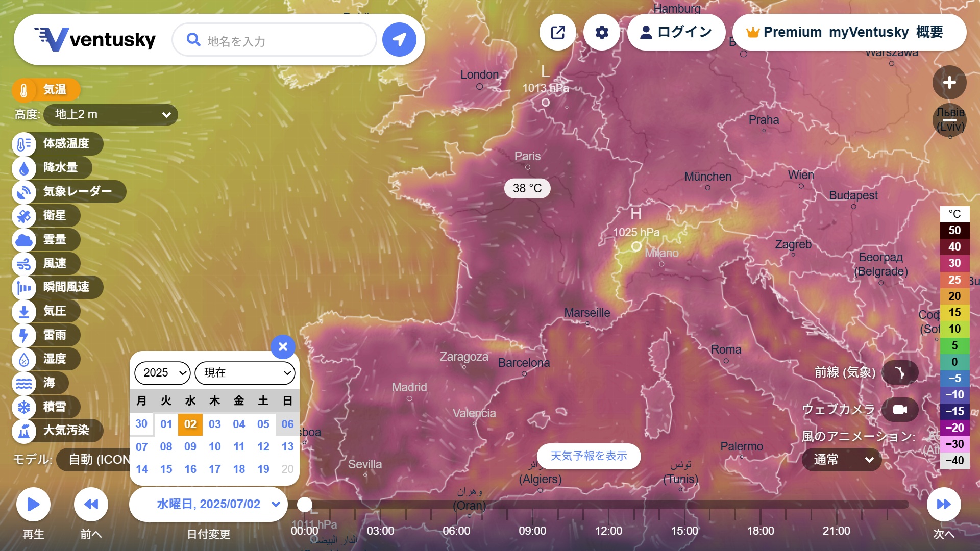Jump timeline to 12:00
Image resolution: width=980 pixels, height=551 pixels.
[x=608, y=531]
